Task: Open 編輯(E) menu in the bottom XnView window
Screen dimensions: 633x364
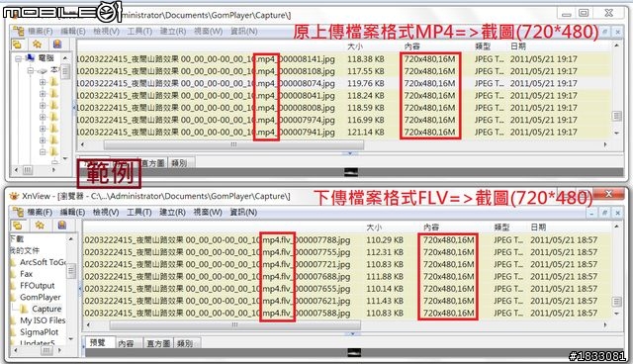Action: click(72, 212)
